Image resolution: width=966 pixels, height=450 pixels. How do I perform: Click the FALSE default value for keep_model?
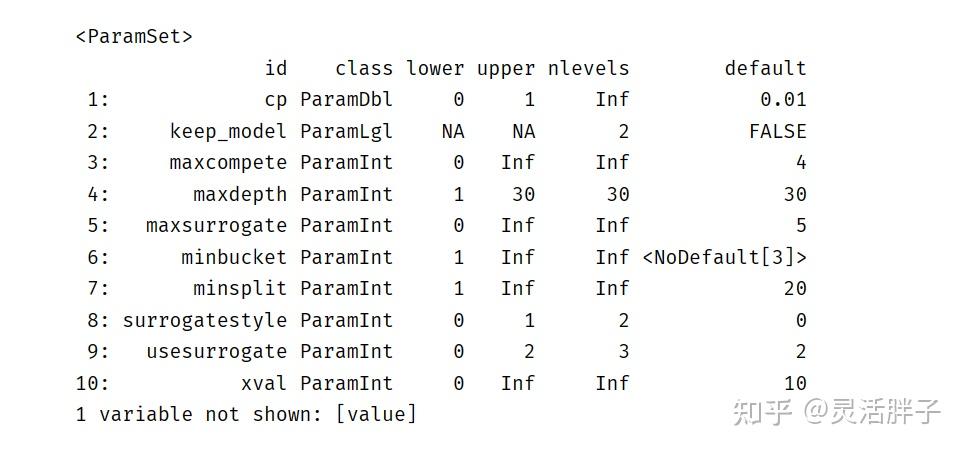tap(777, 131)
